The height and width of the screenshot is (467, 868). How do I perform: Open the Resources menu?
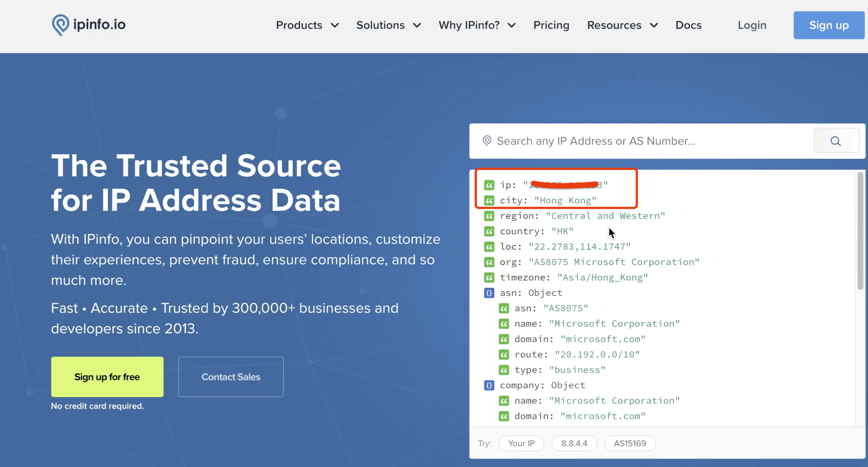tap(614, 25)
